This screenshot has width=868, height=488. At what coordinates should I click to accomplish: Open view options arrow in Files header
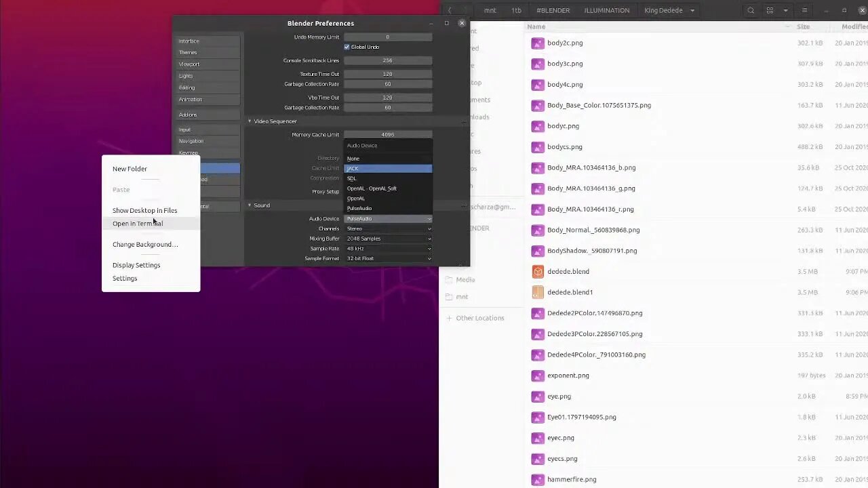(785, 10)
